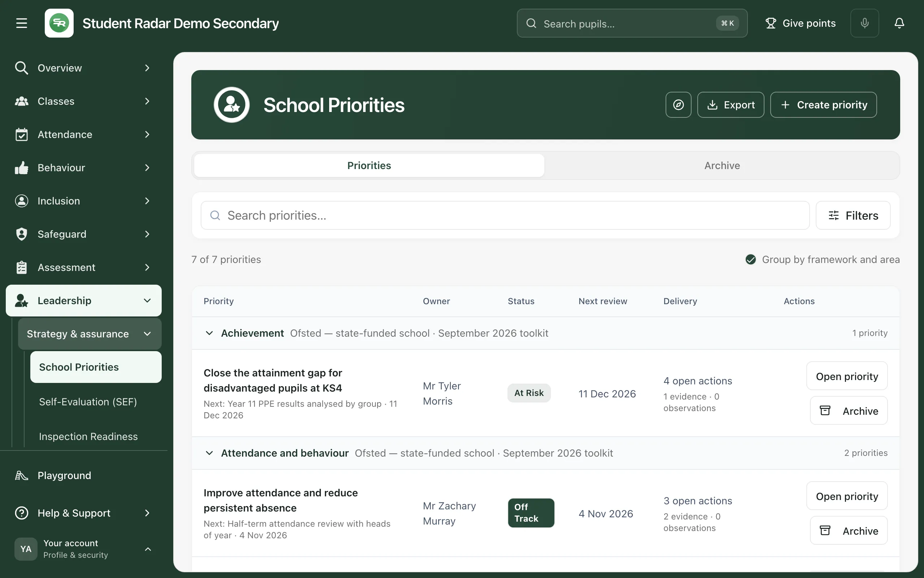Switch to the Archive tab
924x578 pixels.
click(x=722, y=165)
